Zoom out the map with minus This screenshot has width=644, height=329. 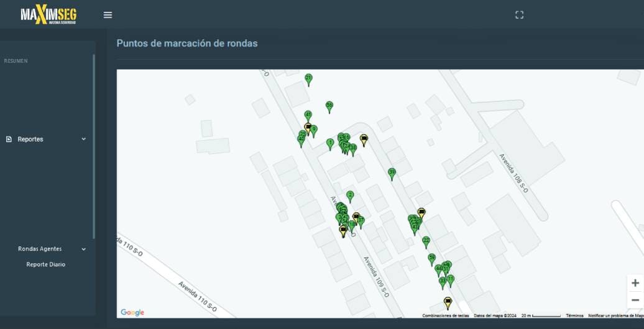click(x=635, y=300)
